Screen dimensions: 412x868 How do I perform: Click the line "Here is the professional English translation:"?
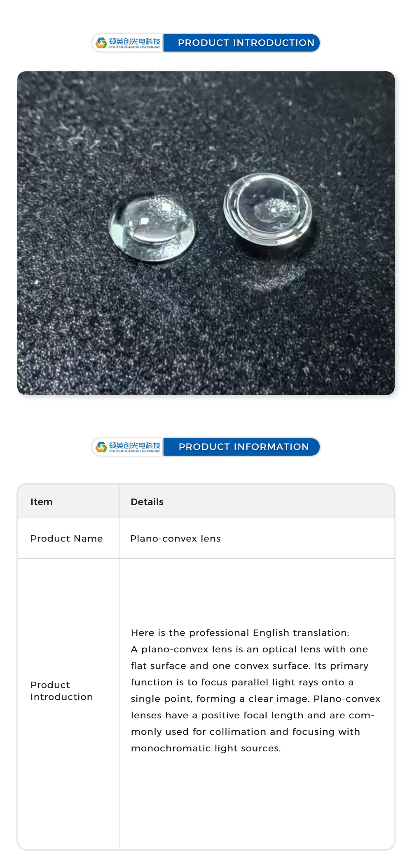coord(240,633)
